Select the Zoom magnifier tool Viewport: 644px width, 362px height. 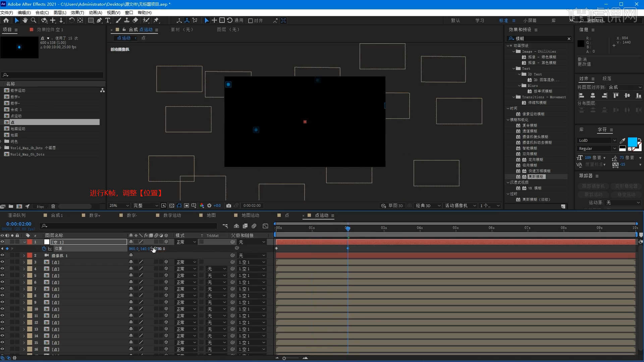[x=33, y=20]
